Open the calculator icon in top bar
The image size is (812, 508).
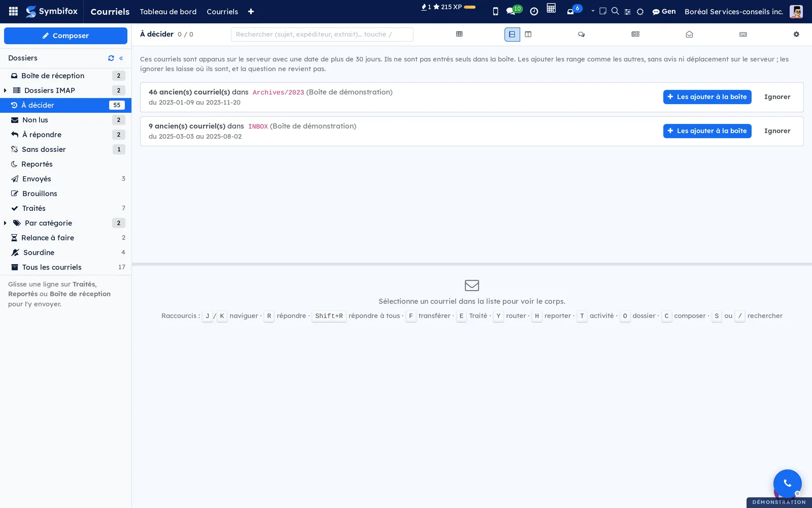(x=551, y=8)
